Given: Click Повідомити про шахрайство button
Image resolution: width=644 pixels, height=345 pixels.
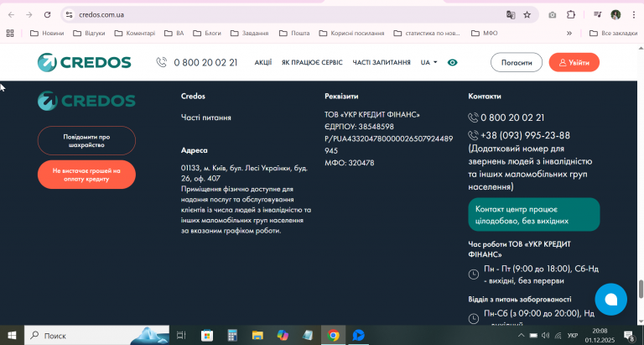Looking at the screenshot, I should 86,141.
